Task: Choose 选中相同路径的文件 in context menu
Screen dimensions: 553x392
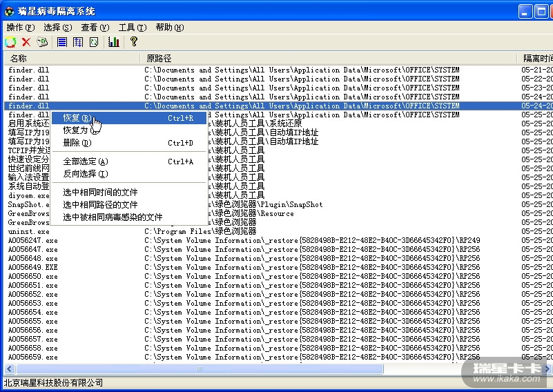Action: (129, 205)
